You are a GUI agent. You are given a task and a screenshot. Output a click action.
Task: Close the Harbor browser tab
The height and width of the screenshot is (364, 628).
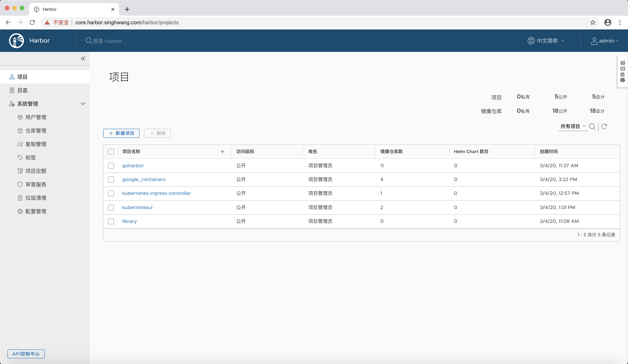[113, 9]
